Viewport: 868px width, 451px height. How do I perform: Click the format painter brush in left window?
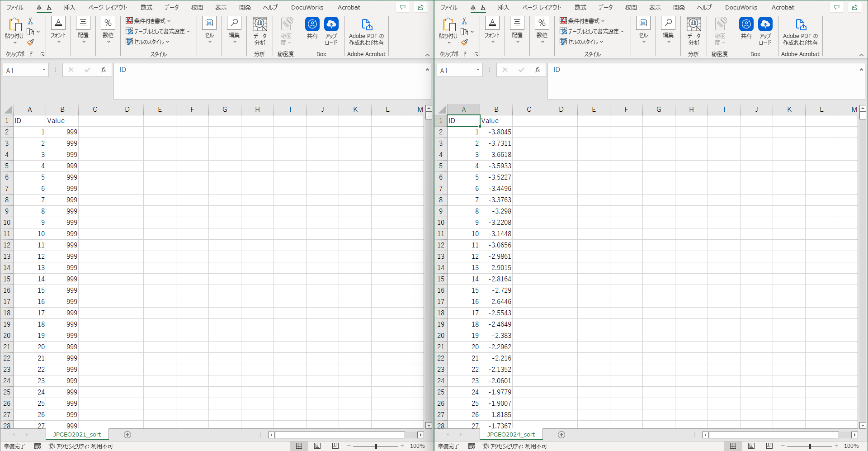[x=30, y=43]
